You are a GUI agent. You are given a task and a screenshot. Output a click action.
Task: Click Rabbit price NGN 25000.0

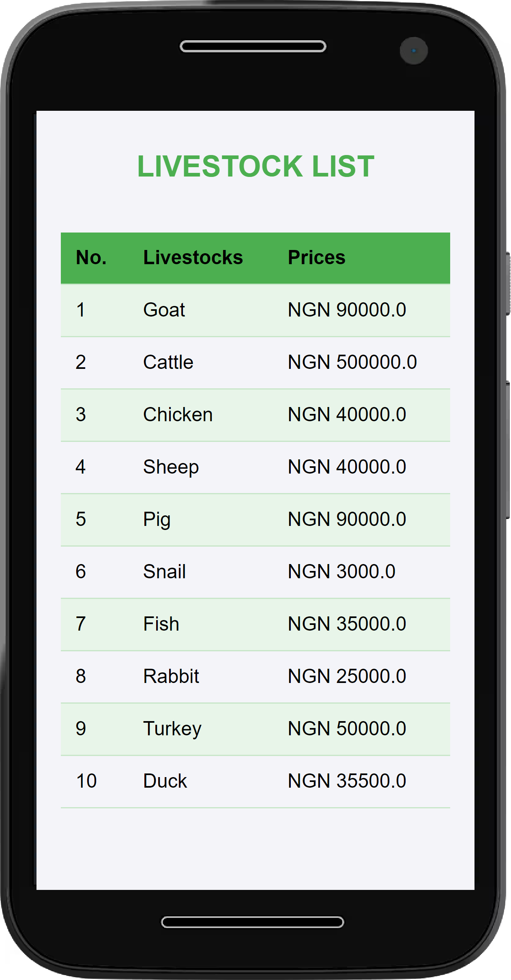tap(347, 676)
